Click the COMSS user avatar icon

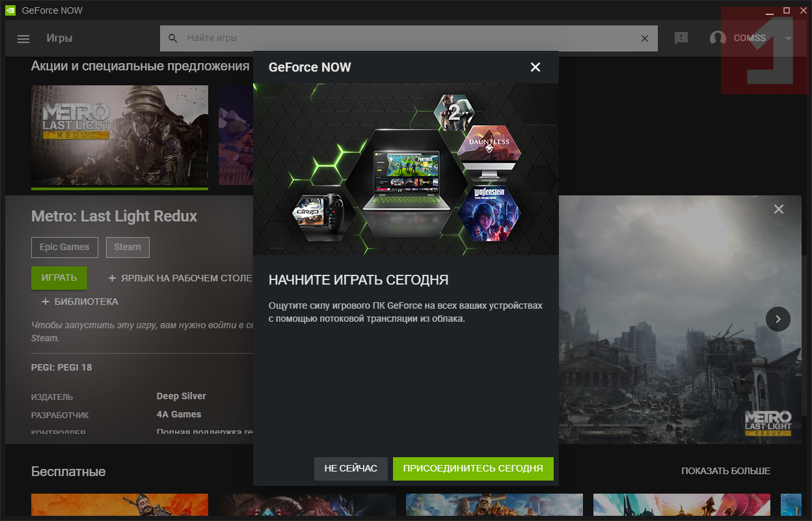(718, 38)
